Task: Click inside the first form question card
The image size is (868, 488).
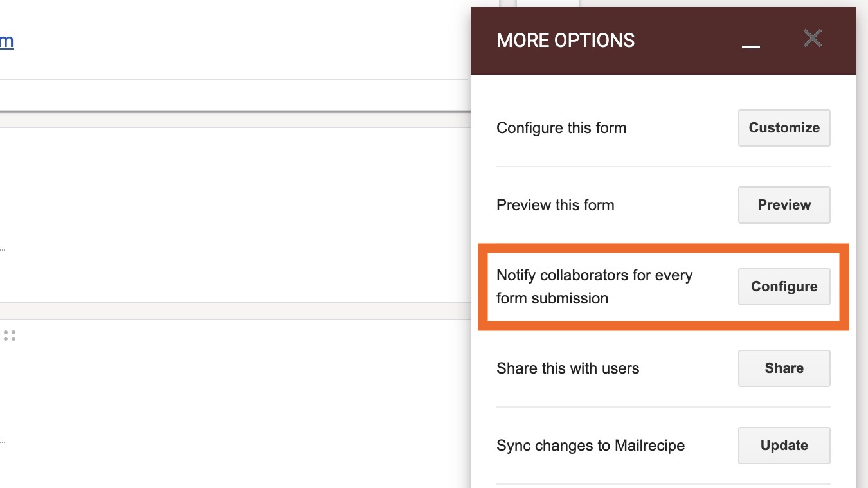Action: 231,193
